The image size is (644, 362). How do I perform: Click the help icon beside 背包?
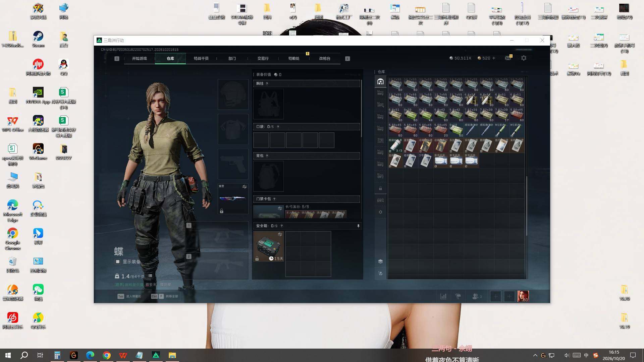(x=267, y=156)
